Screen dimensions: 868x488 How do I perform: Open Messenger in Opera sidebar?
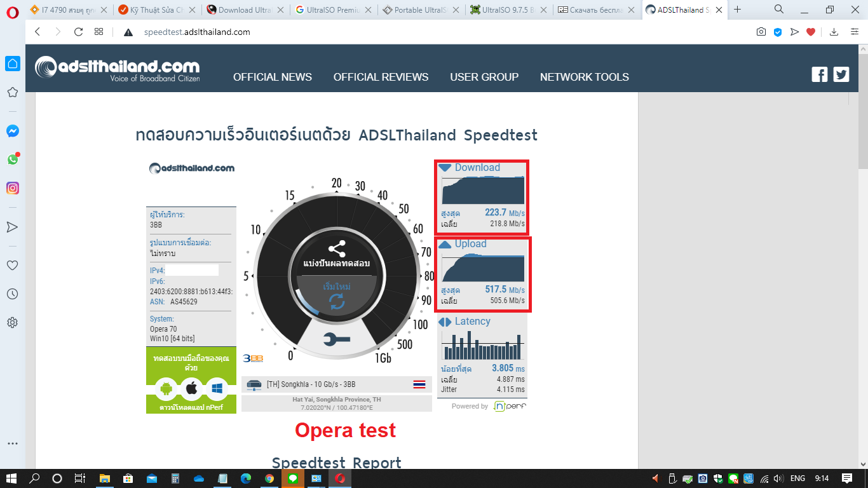pos(12,131)
